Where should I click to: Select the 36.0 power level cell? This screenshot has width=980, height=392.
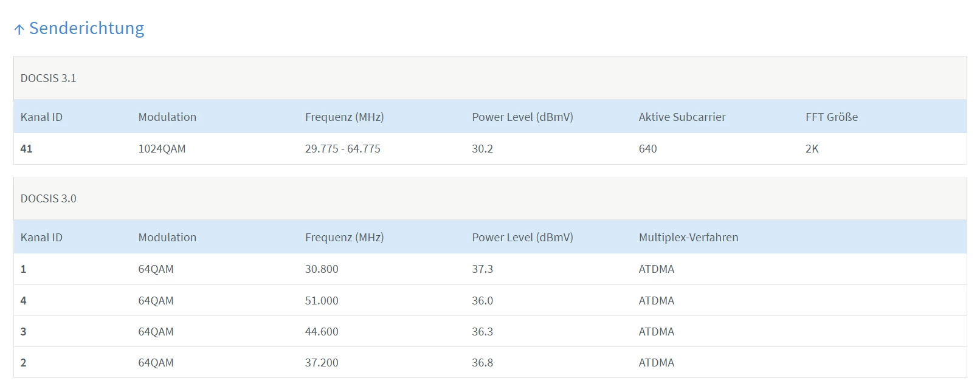click(x=482, y=301)
